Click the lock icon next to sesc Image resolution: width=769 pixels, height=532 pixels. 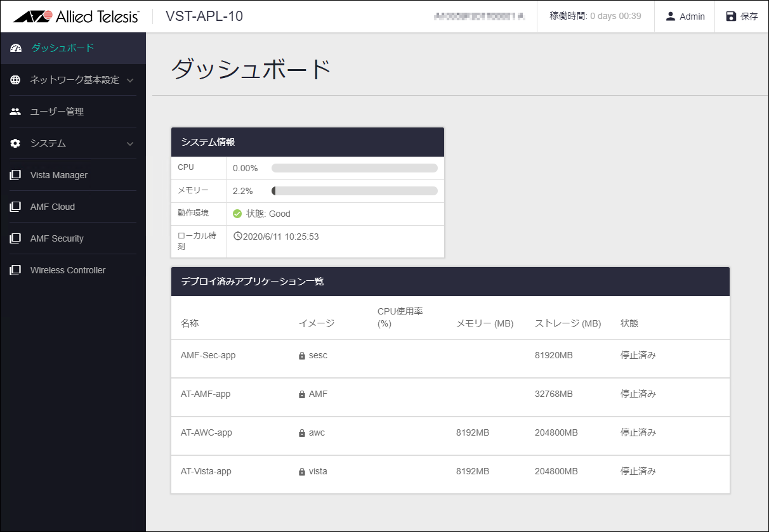point(302,356)
